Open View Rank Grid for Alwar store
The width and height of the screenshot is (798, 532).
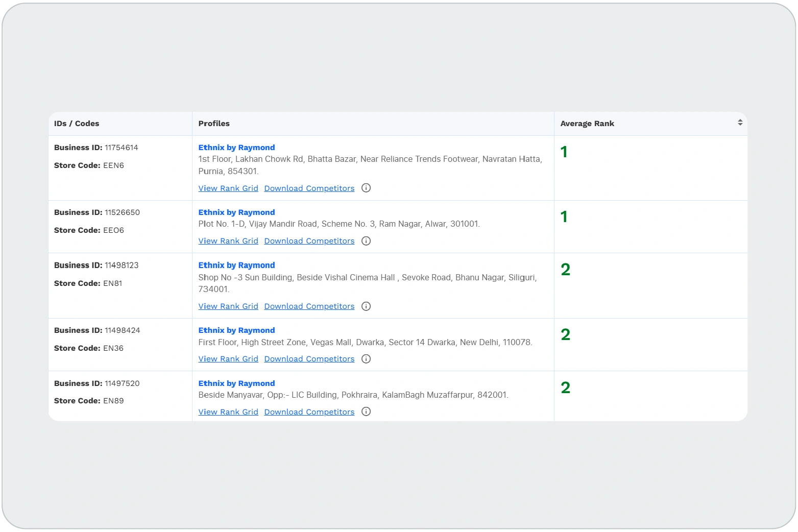pos(228,241)
